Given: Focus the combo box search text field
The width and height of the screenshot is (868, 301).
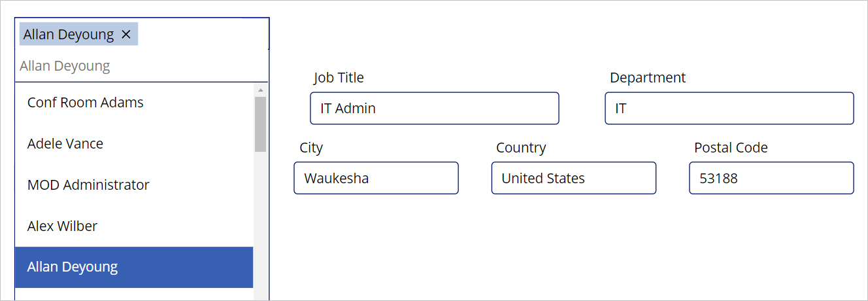Looking at the screenshot, I should point(142,65).
